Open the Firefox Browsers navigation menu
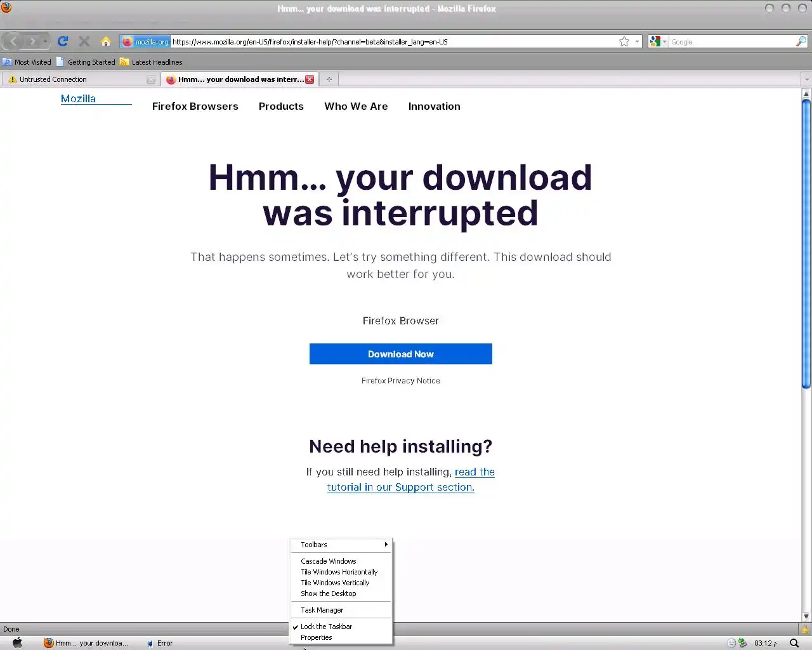 coord(195,106)
